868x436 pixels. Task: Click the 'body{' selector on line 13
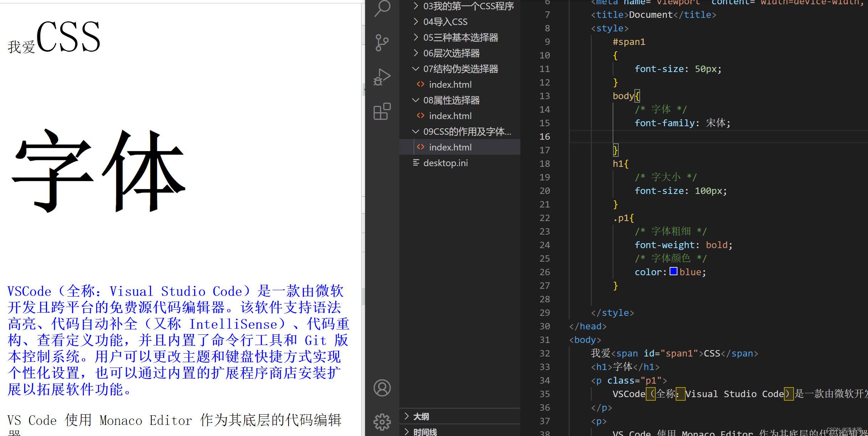tap(626, 96)
